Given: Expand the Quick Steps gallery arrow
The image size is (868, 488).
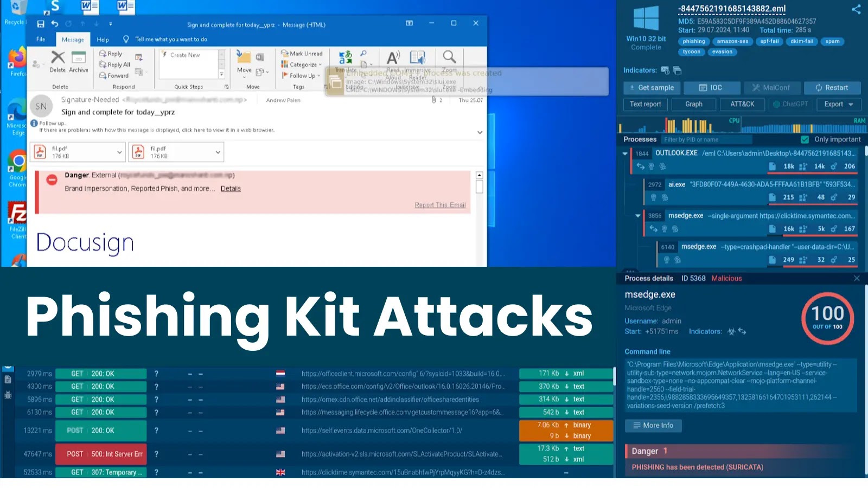Looking at the screenshot, I should click(221, 74).
